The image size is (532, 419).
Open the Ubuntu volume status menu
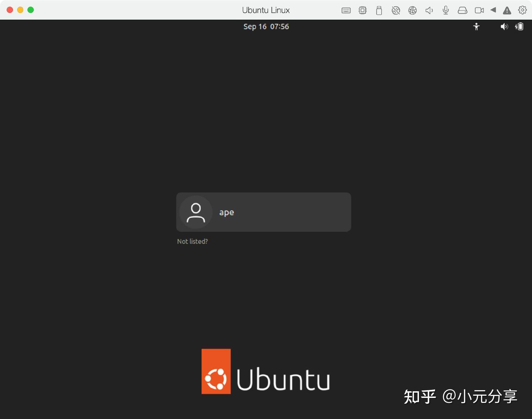[504, 26]
